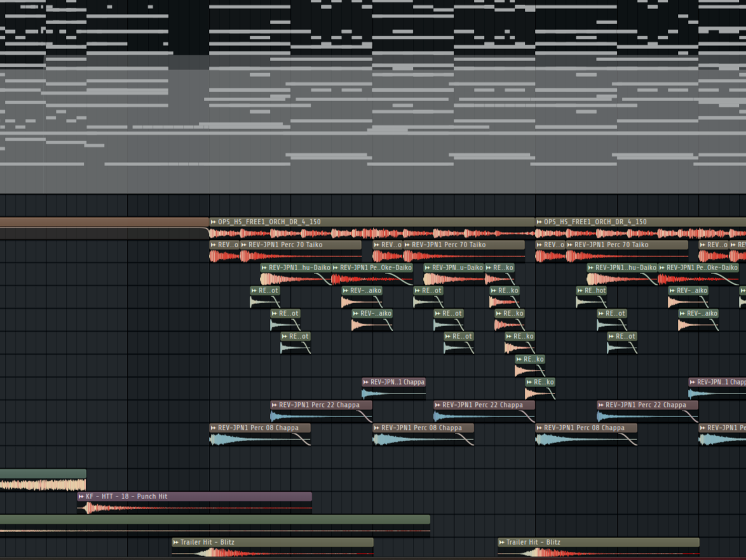746x560 pixels.
Task: Select rightmost Pe..Oke-Daiko clip title
Action: 702,268
